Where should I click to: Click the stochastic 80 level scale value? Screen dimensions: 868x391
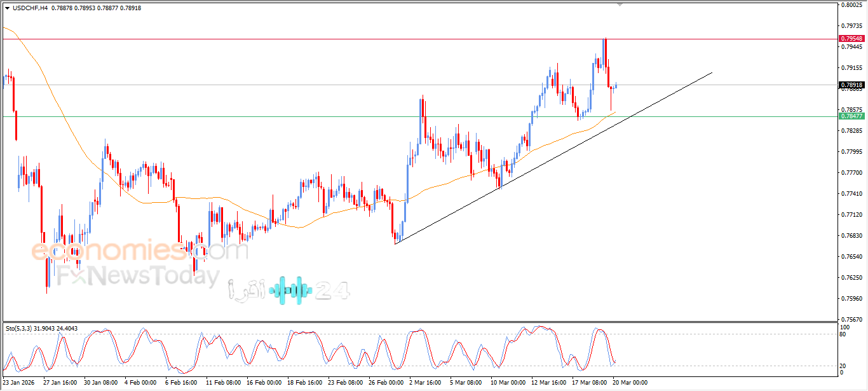coord(844,334)
